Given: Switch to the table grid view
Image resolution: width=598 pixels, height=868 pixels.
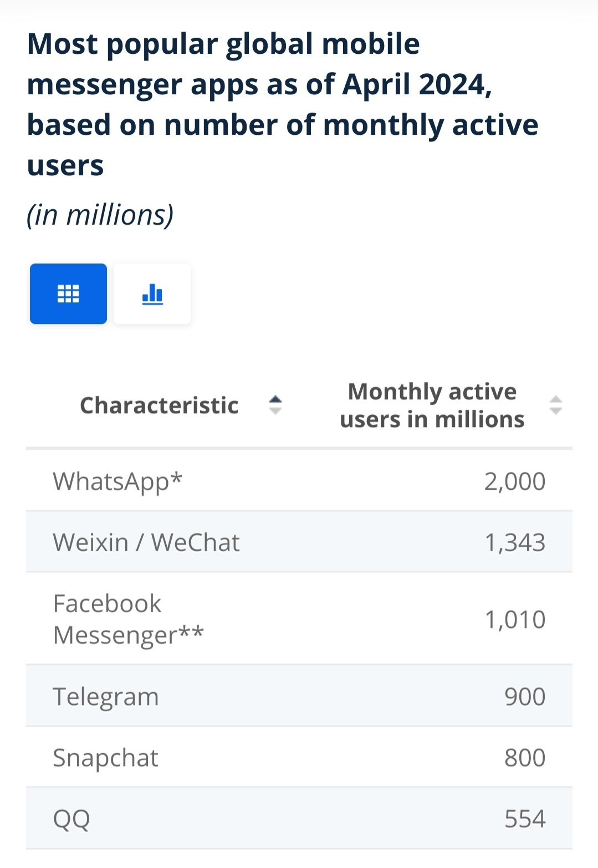Looking at the screenshot, I should [x=68, y=293].
